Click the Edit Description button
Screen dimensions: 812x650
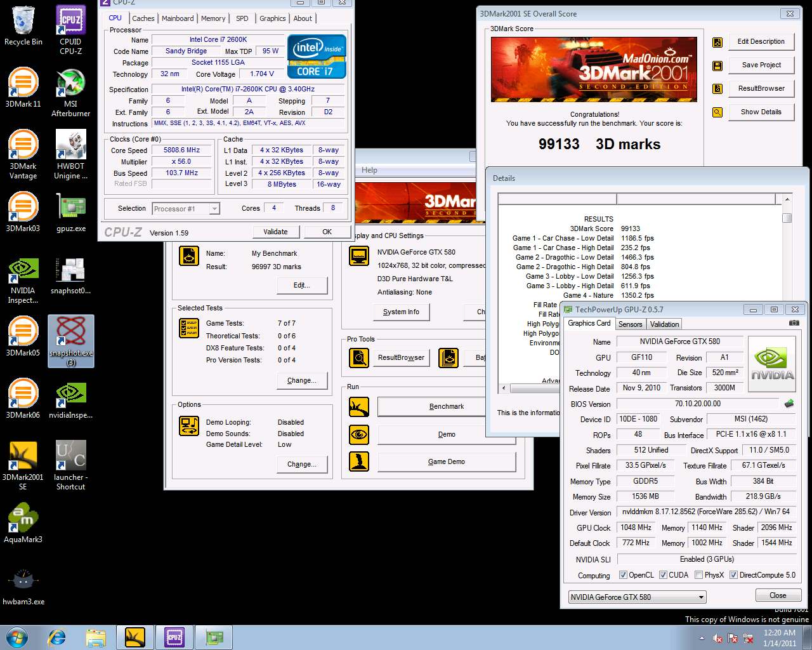click(x=761, y=42)
